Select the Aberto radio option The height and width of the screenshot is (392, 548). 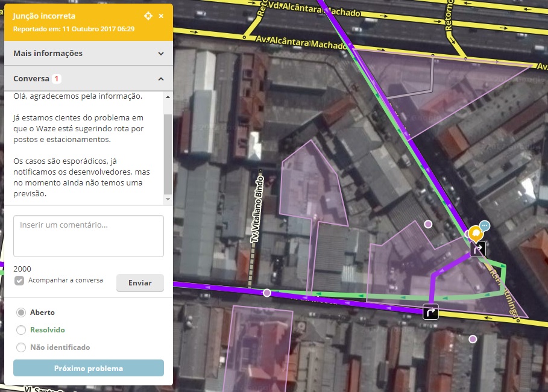(x=21, y=313)
